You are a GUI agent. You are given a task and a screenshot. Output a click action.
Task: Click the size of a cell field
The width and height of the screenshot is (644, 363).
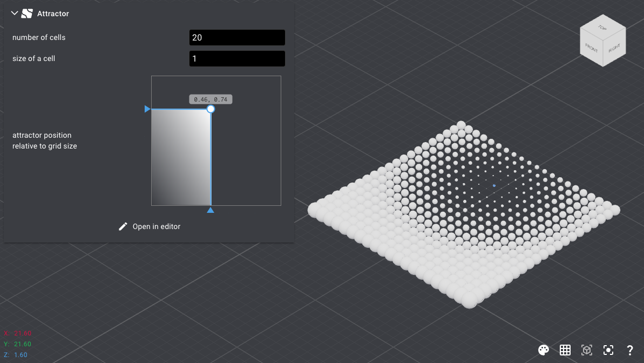pyautogui.click(x=237, y=58)
